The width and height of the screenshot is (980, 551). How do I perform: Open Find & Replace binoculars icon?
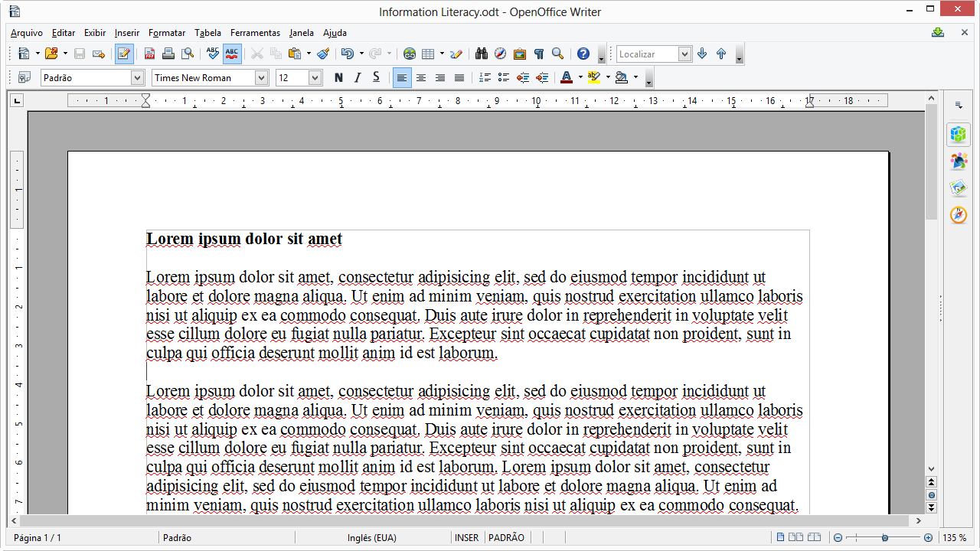click(482, 54)
